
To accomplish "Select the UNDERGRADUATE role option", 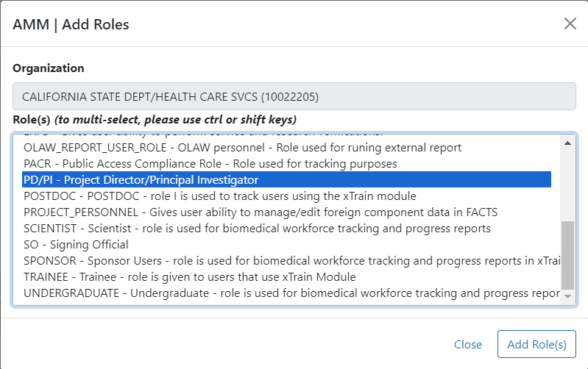I will 287,293.
